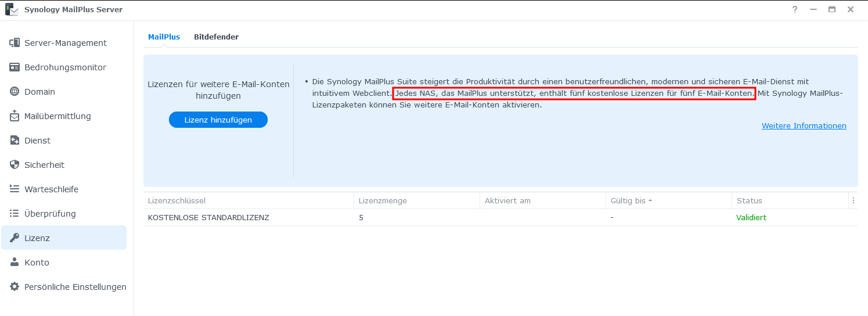Viewport: 868px width, 316px height.
Task: Switch to the Bitdefender tab
Action: coord(216,37)
